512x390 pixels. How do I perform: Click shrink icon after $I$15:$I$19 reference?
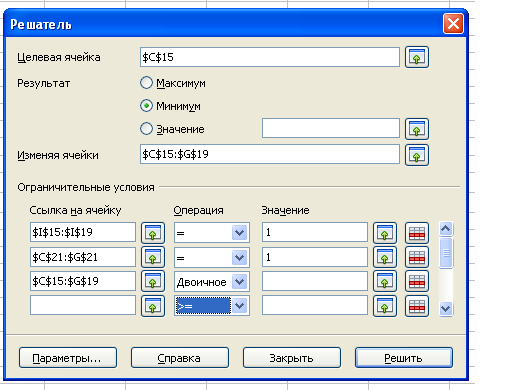click(153, 233)
